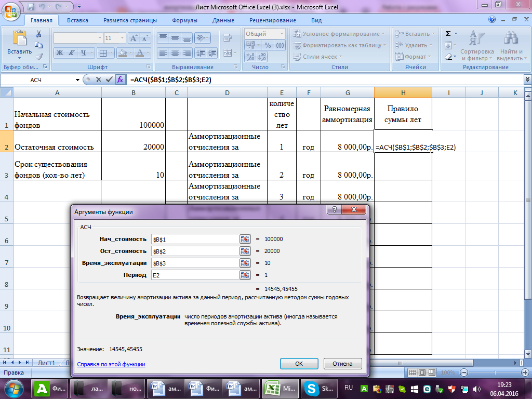The image size is (532, 399).
Task: Toggle bold Ж formatting
Action: pyautogui.click(x=60, y=53)
